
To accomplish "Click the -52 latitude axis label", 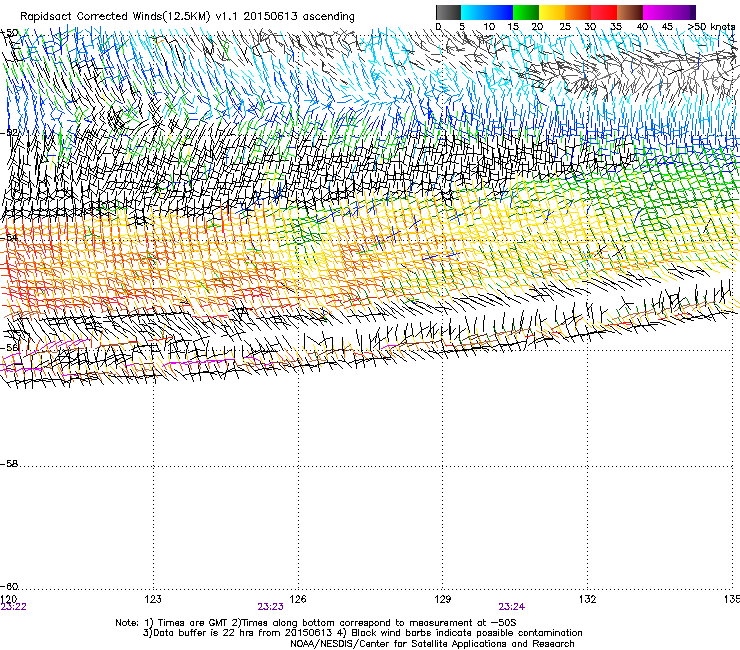I will tap(9, 133).
